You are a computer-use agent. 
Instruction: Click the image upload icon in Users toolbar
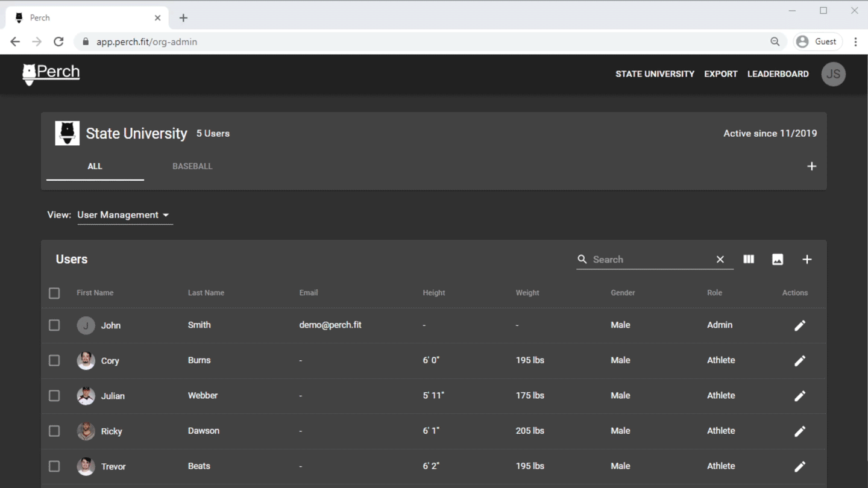coord(778,260)
